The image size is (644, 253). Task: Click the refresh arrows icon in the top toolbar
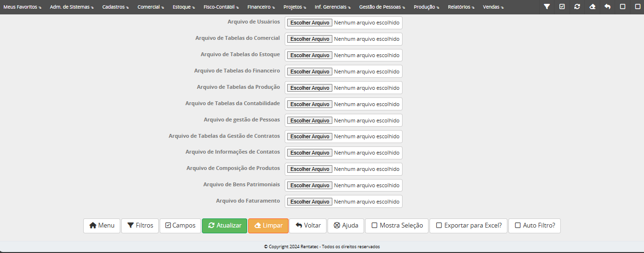click(x=577, y=7)
